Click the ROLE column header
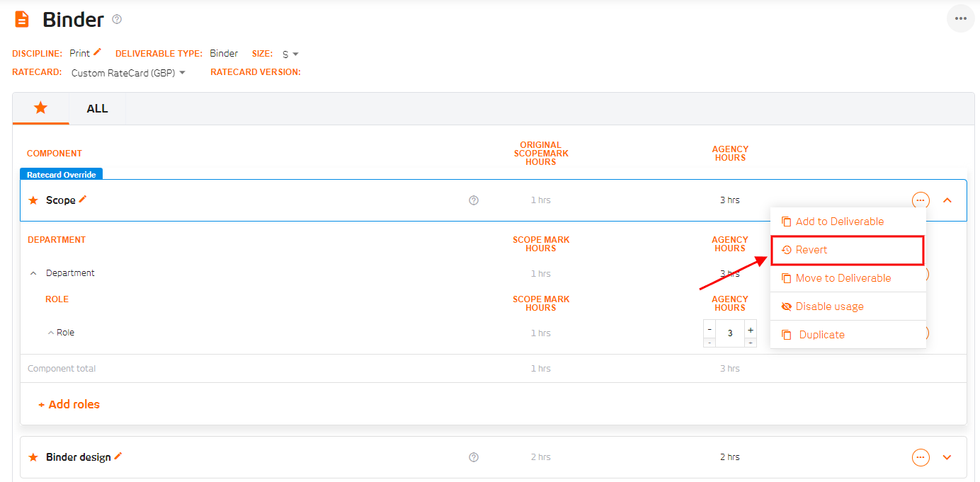This screenshot has height=482, width=980. (x=57, y=299)
